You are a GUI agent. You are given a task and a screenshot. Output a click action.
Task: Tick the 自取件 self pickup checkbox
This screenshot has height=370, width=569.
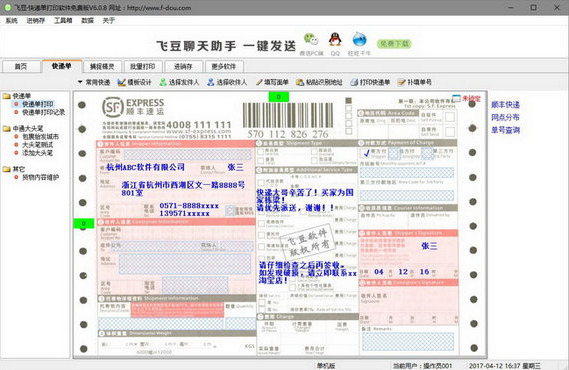tap(450, 117)
